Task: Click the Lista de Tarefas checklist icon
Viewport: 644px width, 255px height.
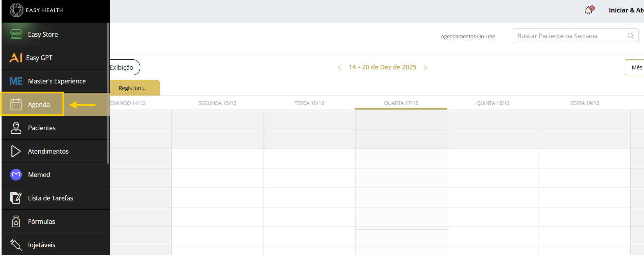Action: (x=16, y=198)
